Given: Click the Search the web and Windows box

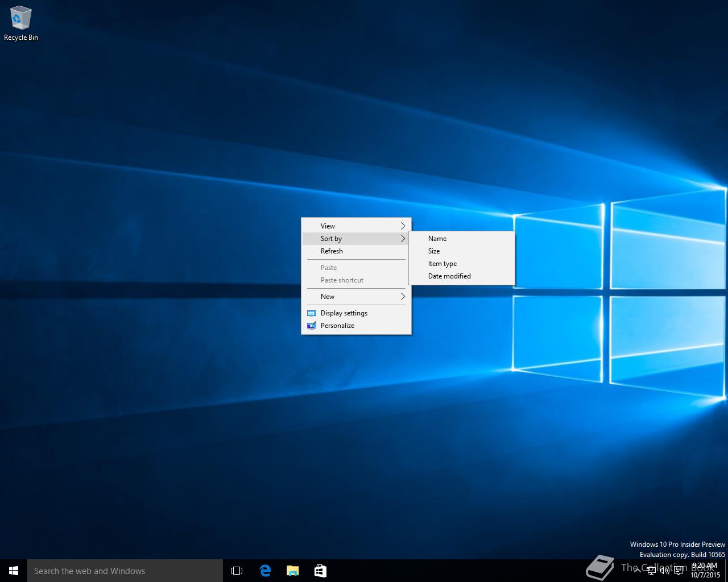Looking at the screenshot, I should click(125, 571).
